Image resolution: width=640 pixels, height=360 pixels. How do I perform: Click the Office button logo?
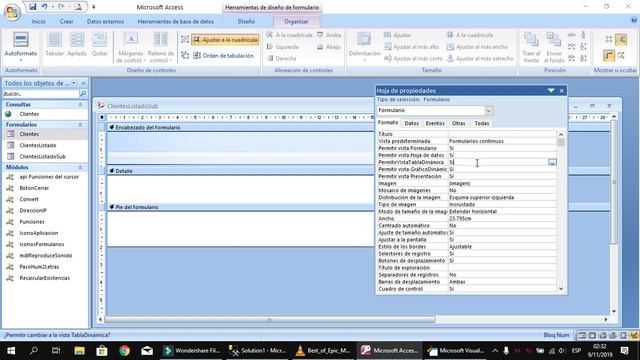click(12, 11)
